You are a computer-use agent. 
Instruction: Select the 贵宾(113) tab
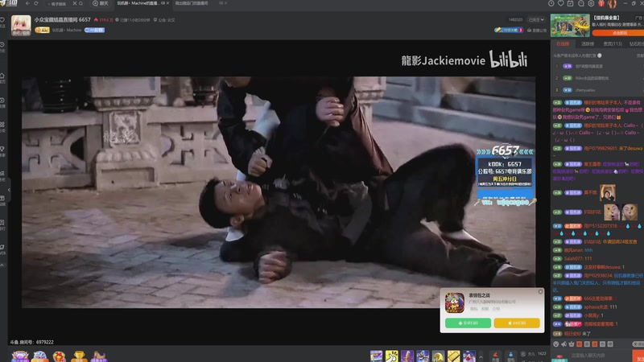(x=613, y=44)
